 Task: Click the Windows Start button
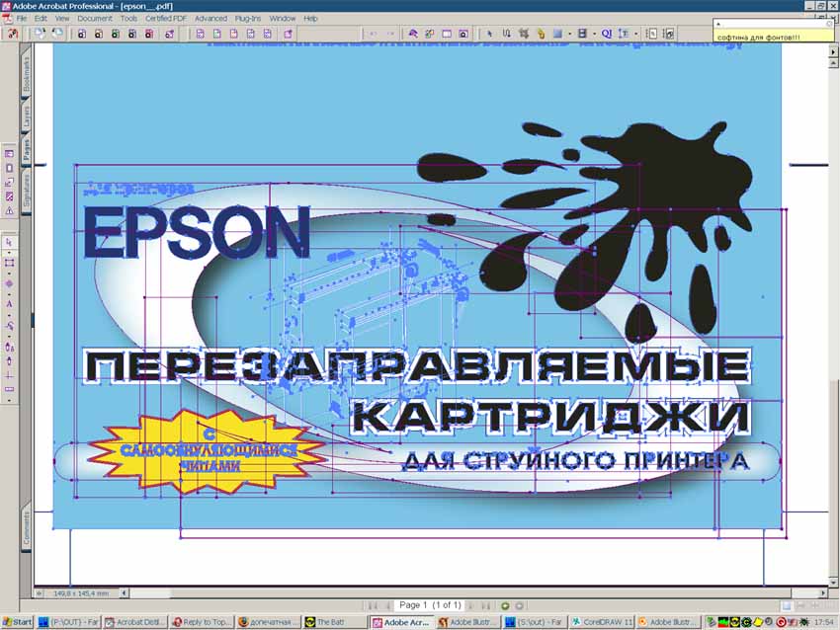18,622
